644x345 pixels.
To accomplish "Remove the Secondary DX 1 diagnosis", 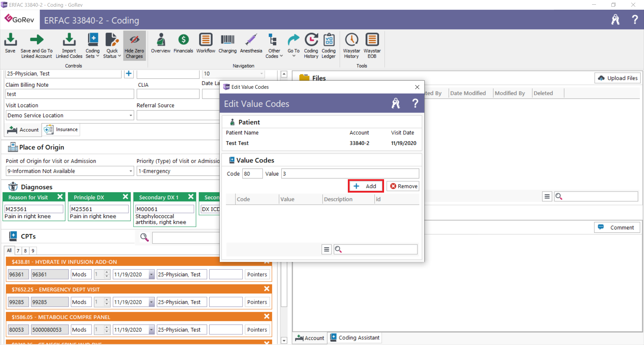I will click(x=191, y=197).
